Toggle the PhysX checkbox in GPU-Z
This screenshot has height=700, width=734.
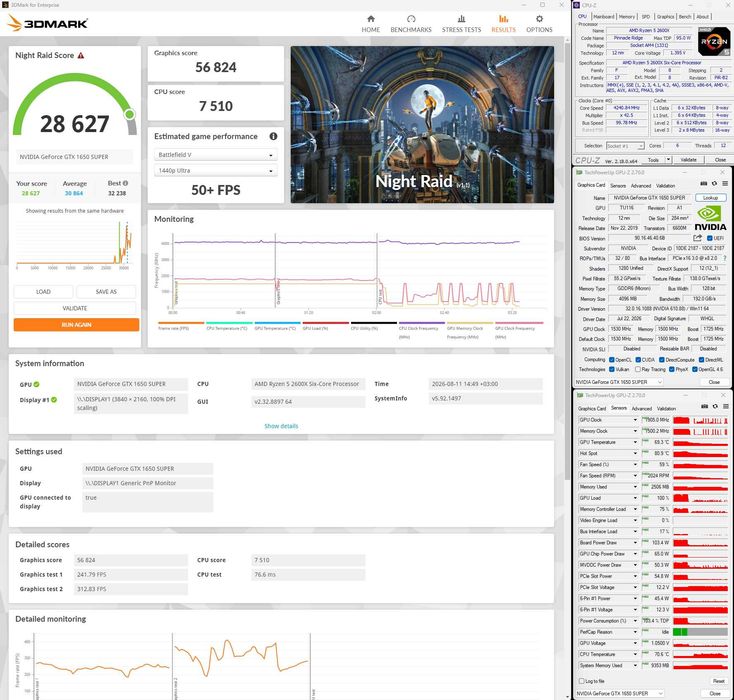click(672, 369)
